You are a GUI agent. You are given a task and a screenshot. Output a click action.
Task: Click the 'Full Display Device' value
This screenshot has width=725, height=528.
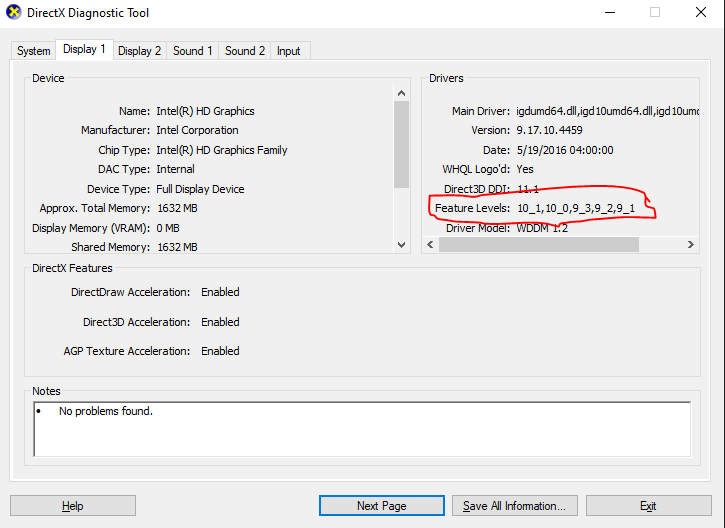200,189
